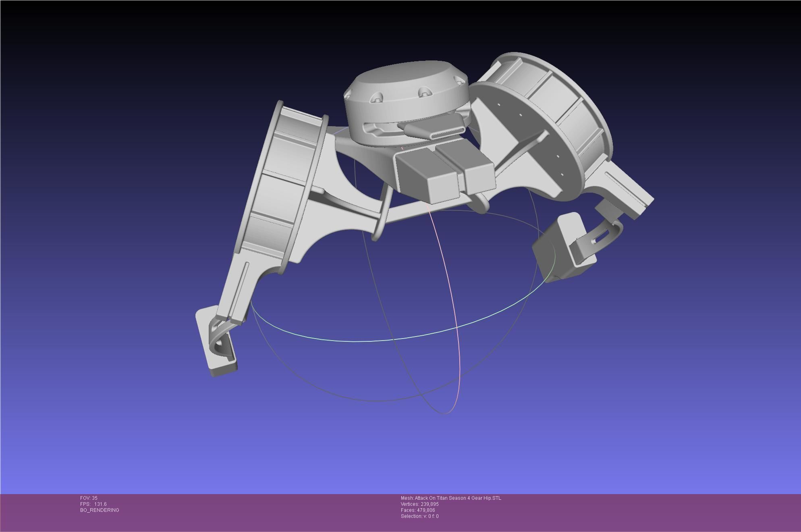This screenshot has height=532, width=801.
Task: Click the Mesh: Attack On Titan Season 4 Gear Hip.STL text
Action: [x=451, y=498]
